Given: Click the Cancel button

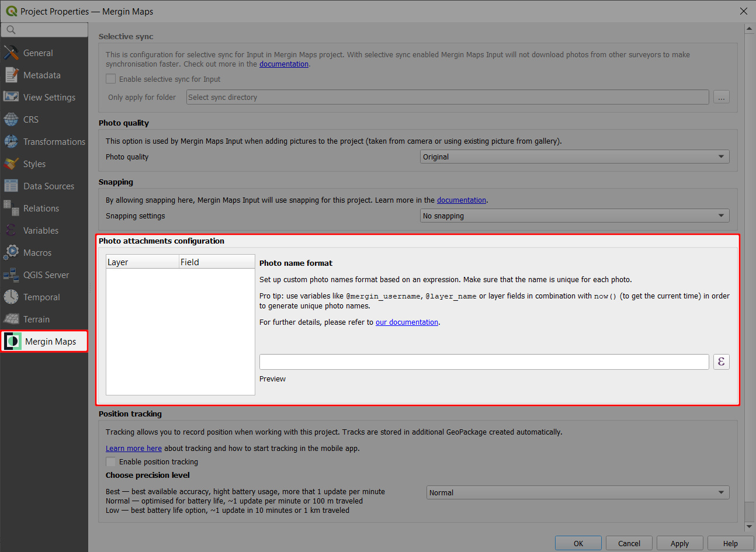Looking at the screenshot, I should pyautogui.click(x=629, y=543).
